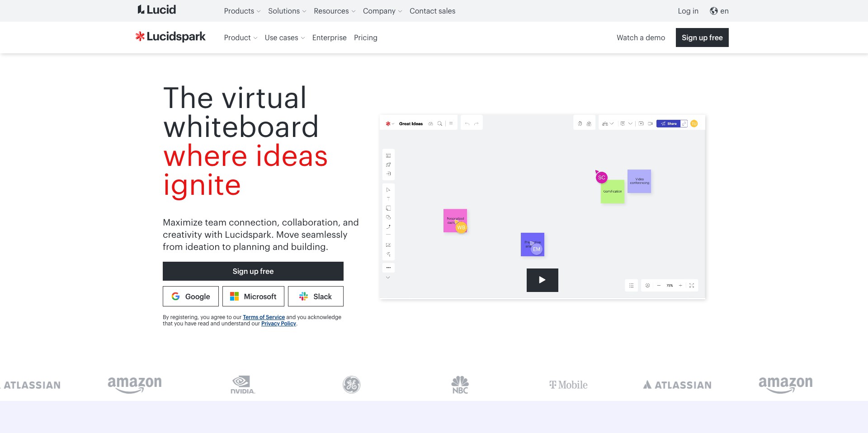Click the fullscreen expand icon
The image size is (868, 433).
coord(692,285)
